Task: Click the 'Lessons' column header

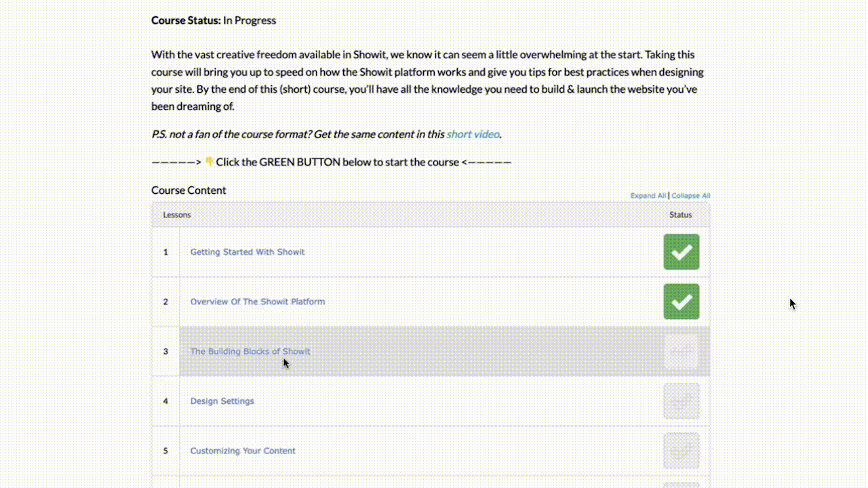Action: [x=176, y=215]
